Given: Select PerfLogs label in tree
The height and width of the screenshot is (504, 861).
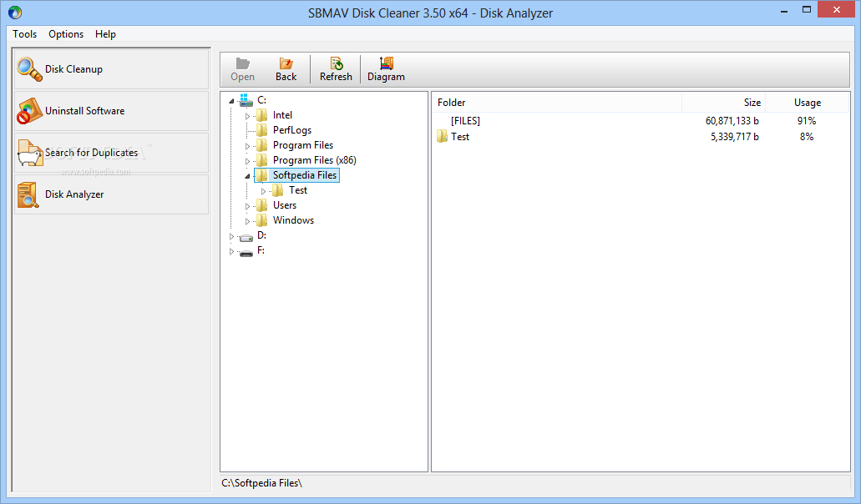Looking at the screenshot, I should tap(292, 130).
